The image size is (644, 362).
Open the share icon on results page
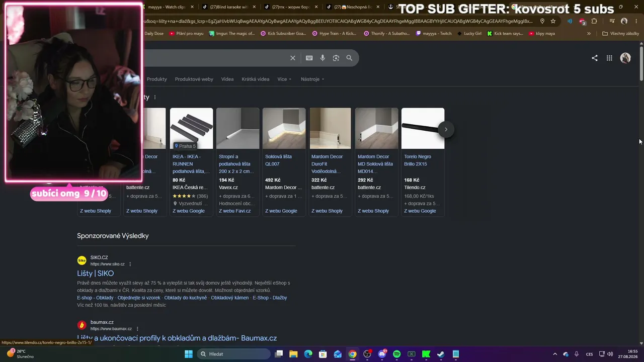[x=595, y=58]
